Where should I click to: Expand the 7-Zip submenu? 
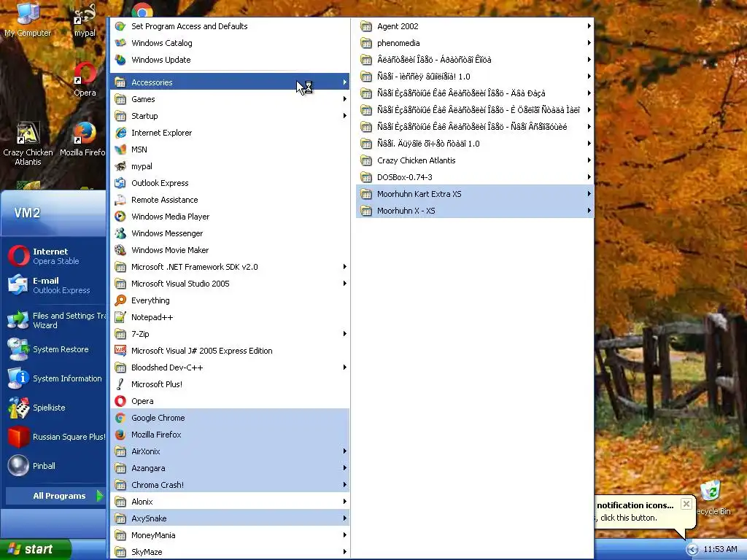point(230,334)
